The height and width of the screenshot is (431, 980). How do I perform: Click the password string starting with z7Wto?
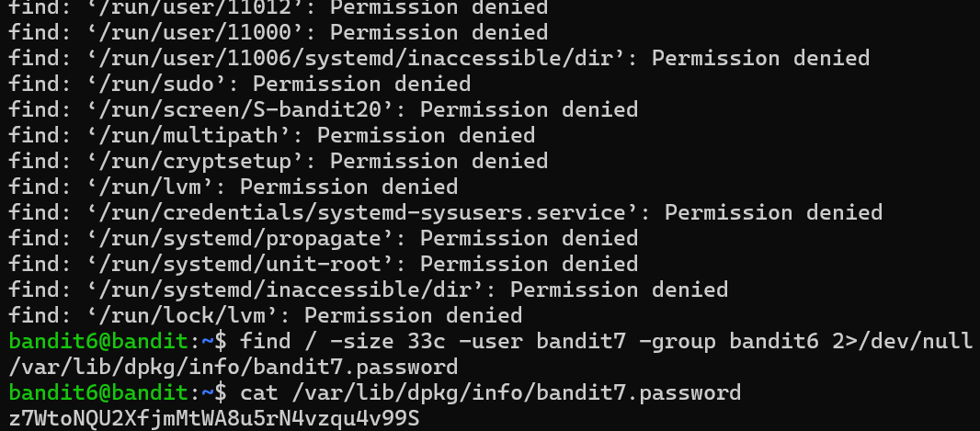point(213,419)
